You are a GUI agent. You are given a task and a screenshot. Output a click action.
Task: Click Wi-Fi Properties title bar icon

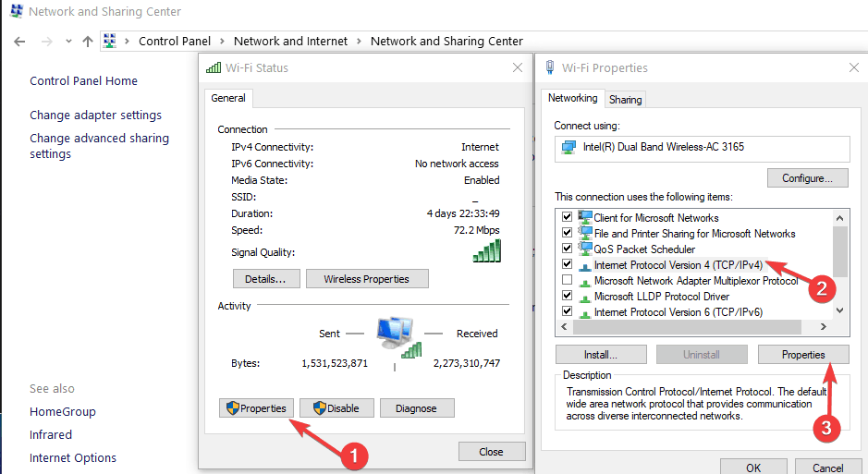pyautogui.click(x=550, y=67)
